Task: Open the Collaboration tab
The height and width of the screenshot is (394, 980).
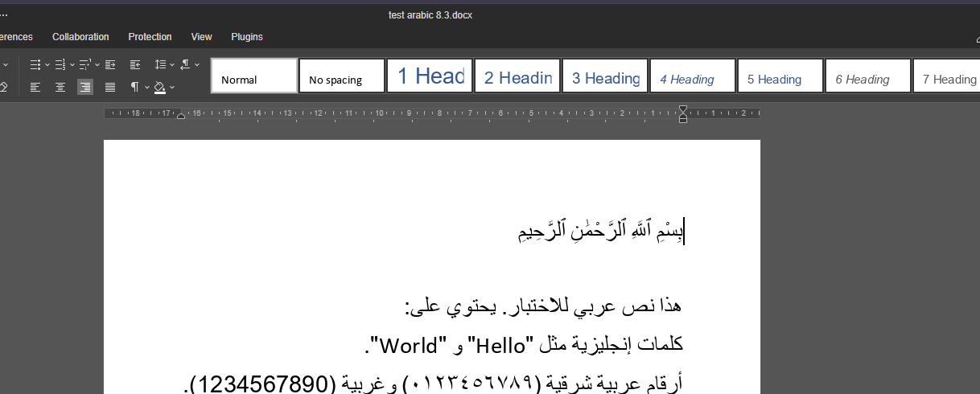Action: [x=80, y=37]
